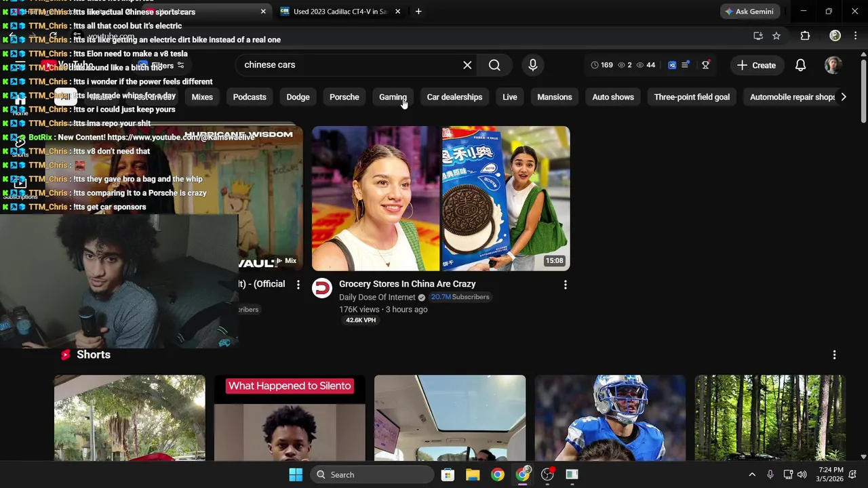868x488 pixels.
Task: Open File Explorer from the taskbar
Action: 473,475
